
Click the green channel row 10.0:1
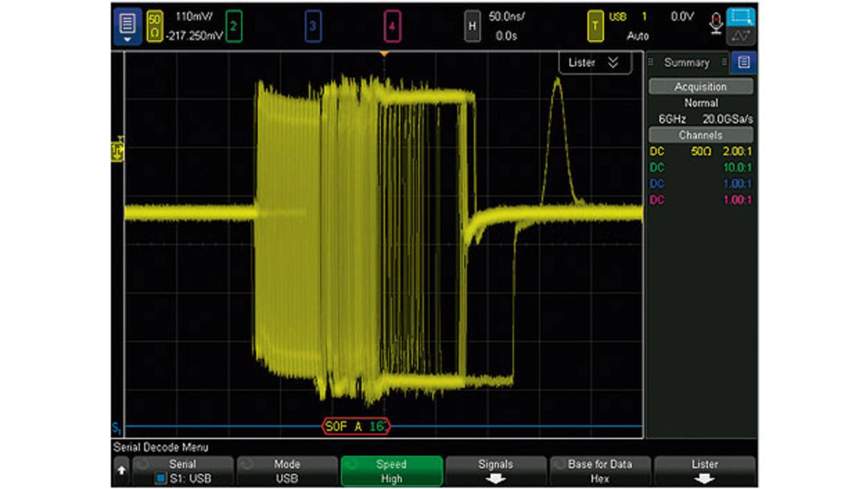[701, 168]
